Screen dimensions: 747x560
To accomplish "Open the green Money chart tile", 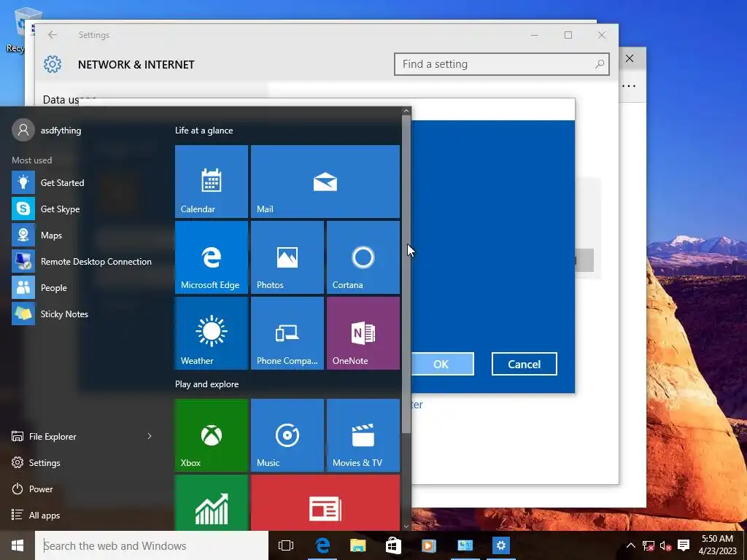I will (212, 502).
